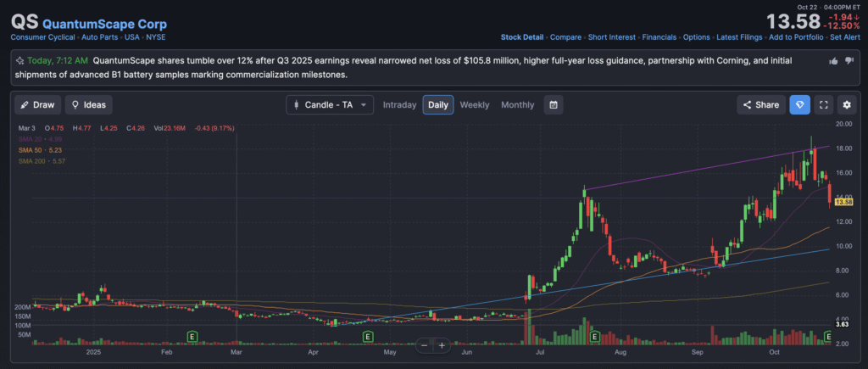Click the thumbs down icon on news
868x369 pixels.
pos(849,60)
